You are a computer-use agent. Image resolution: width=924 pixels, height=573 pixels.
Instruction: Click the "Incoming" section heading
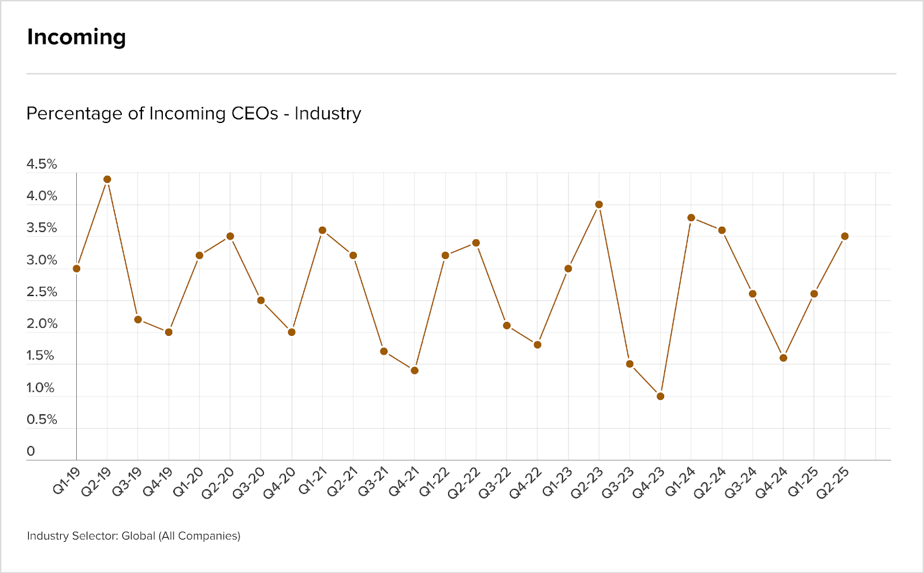point(76,37)
